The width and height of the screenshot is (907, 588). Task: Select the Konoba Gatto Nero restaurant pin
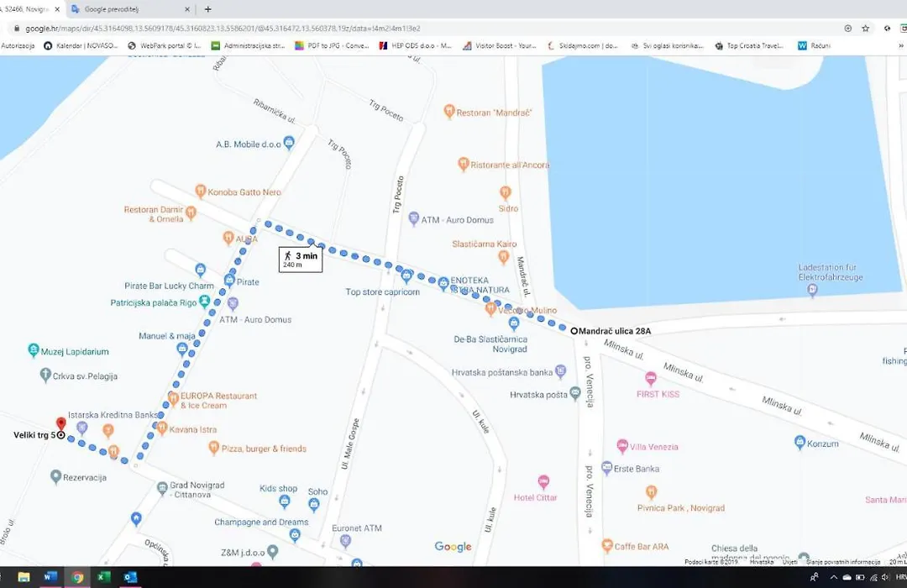coord(200,191)
